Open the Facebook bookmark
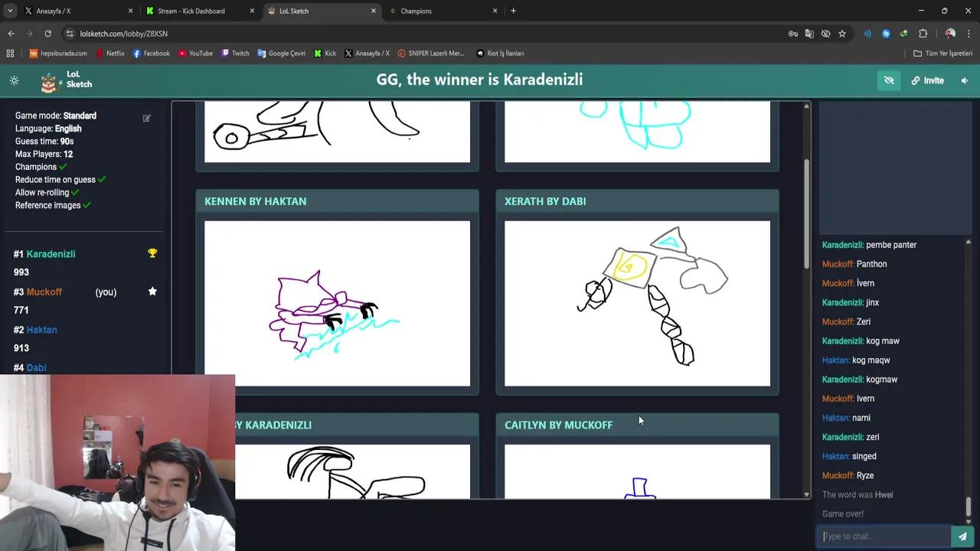 (151, 54)
